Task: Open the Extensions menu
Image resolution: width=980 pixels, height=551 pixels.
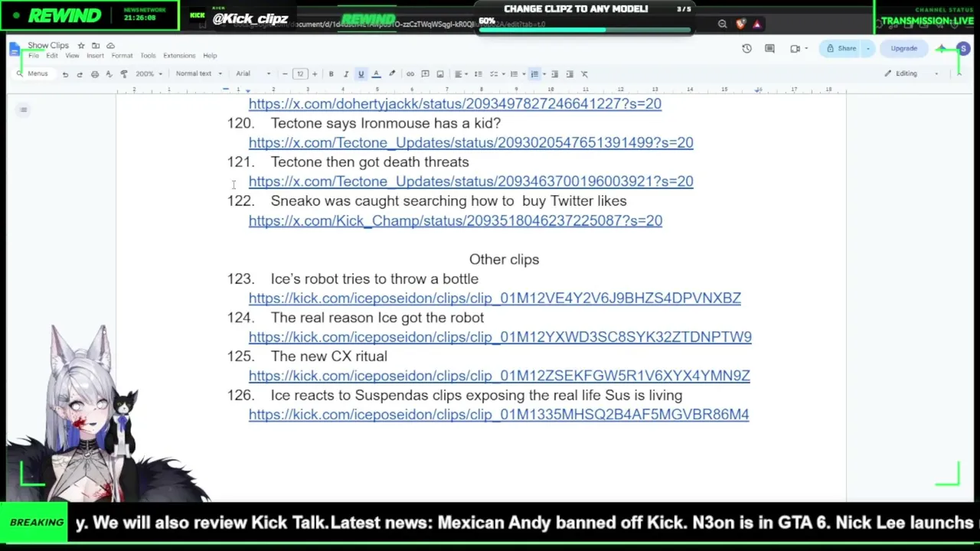Action: [179, 56]
